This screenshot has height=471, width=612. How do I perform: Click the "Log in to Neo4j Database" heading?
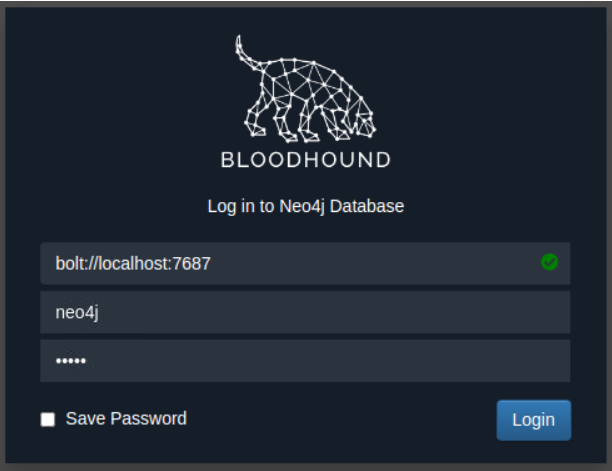coord(305,207)
